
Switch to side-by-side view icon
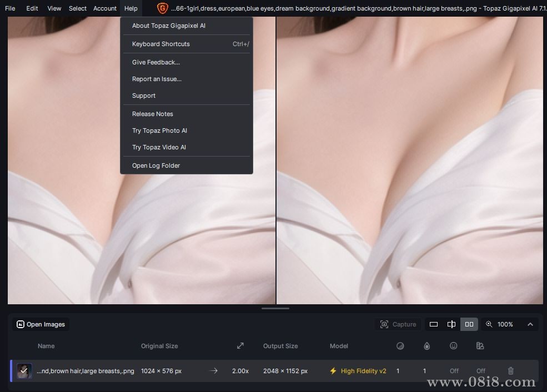pos(469,324)
